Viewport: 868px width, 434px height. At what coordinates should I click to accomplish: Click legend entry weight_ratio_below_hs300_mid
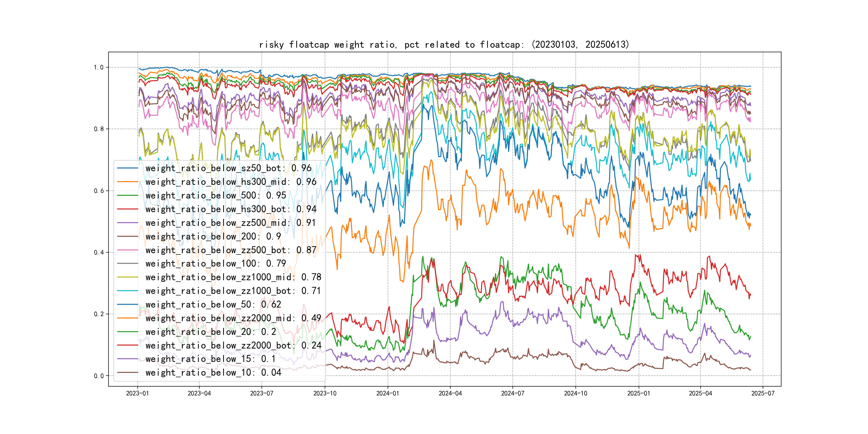(231, 182)
